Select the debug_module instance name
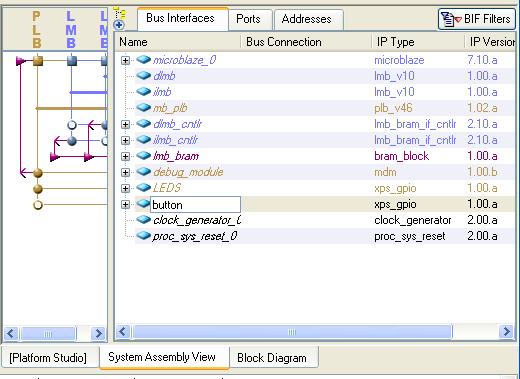 (x=188, y=172)
